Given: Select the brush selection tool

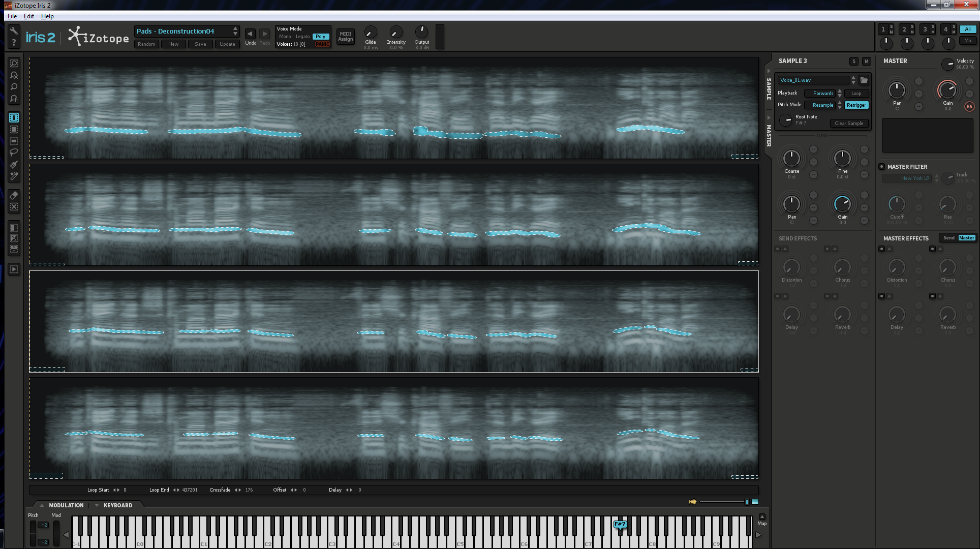Looking at the screenshot, I should point(14,164).
